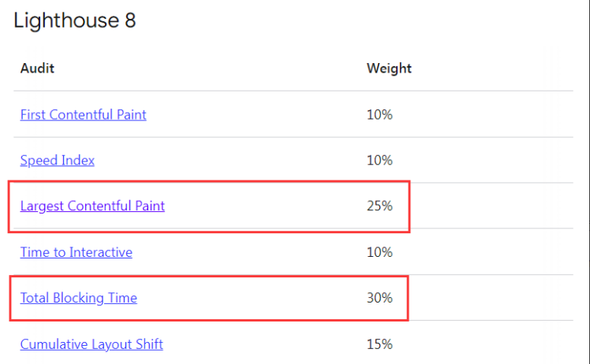
Task: Click the Audit column header
Action: (x=37, y=68)
